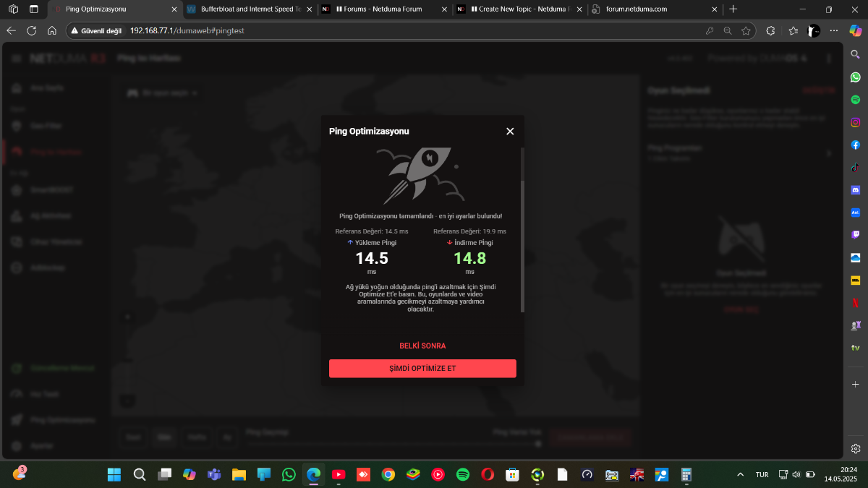Screen dimensions: 868x488
Task: Open WhatsApp in the Edge sidebar
Action: 856,77
